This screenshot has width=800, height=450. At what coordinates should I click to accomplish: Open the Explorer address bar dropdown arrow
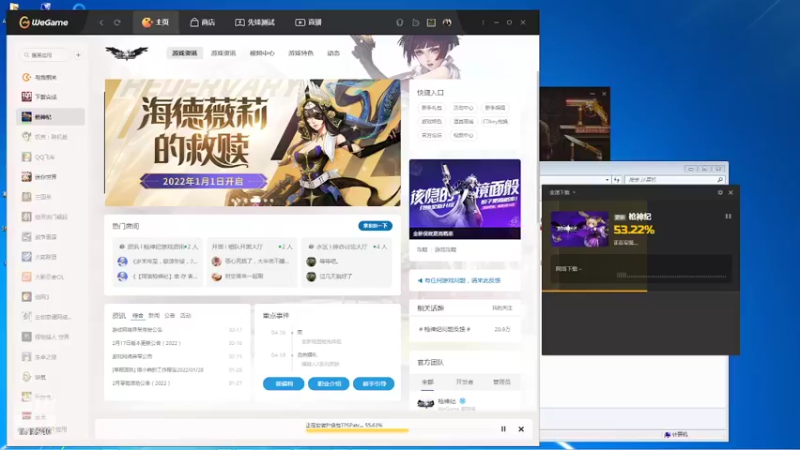tap(607, 180)
